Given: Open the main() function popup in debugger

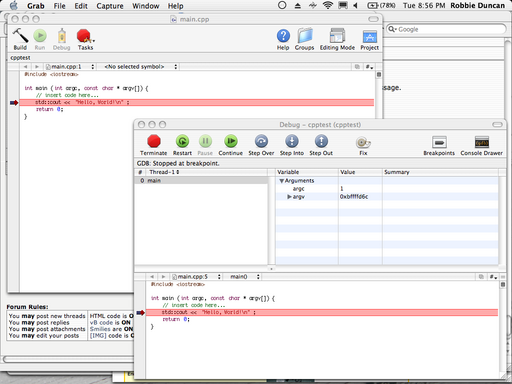Looking at the screenshot, I should (245, 277).
